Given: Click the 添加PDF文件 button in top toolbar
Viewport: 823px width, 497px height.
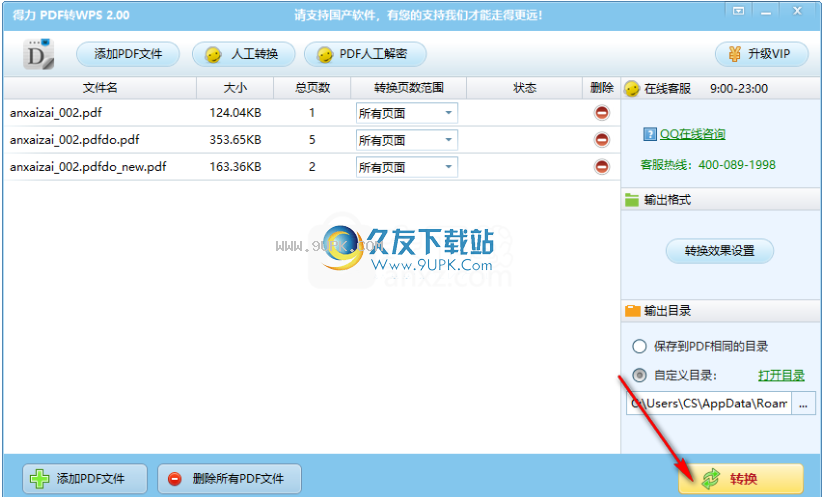Looking at the screenshot, I should coord(128,54).
